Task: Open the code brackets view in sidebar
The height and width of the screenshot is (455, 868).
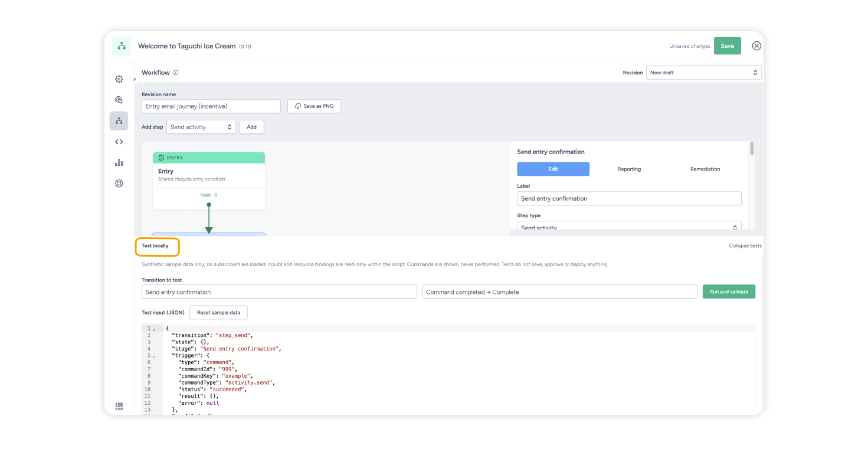Action: point(119,142)
